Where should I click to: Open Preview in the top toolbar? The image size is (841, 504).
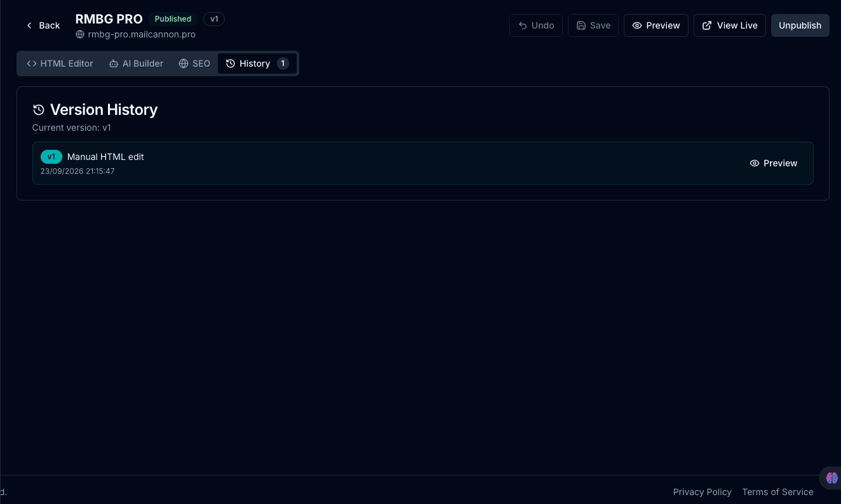tap(656, 25)
